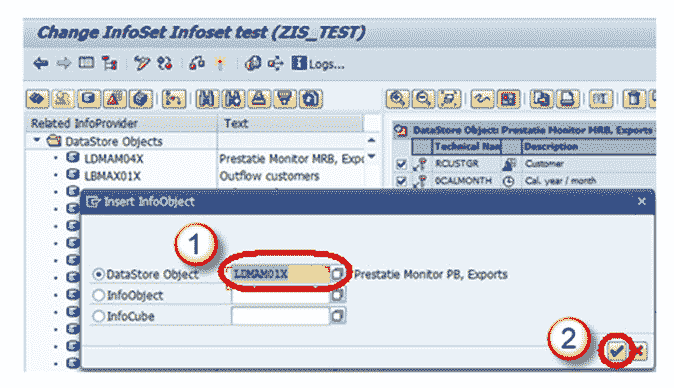
Task: Select the InfoCube radio button
Action: click(x=98, y=316)
